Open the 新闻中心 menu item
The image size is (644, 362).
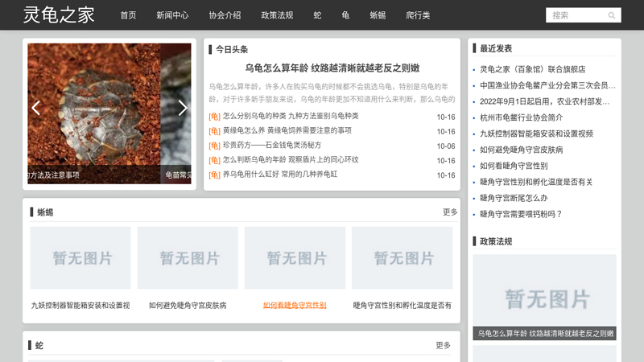point(172,15)
